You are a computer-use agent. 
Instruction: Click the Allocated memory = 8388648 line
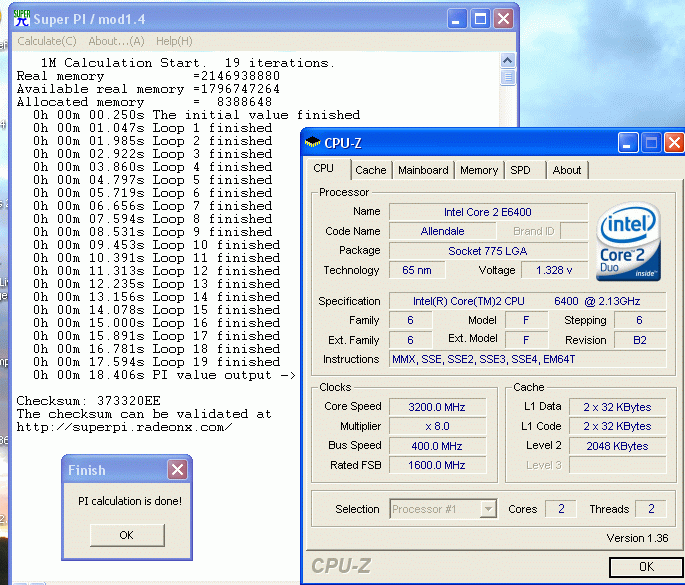[144, 102]
